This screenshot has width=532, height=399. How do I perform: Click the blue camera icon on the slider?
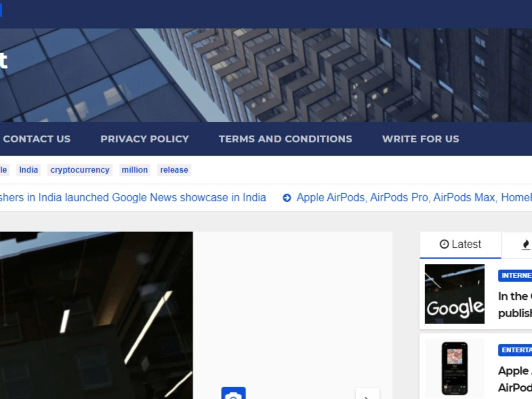tap(234, 393)
